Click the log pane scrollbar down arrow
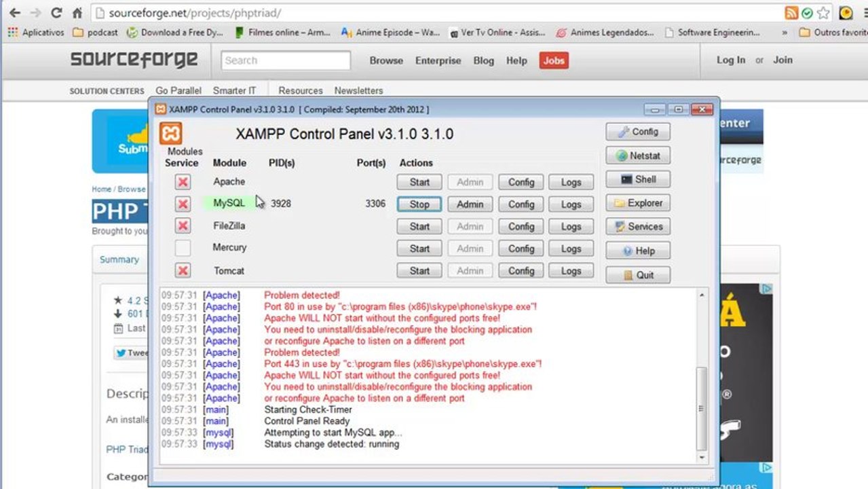The height and width of the screenshot is (489, 868). [x=702, y=456]
